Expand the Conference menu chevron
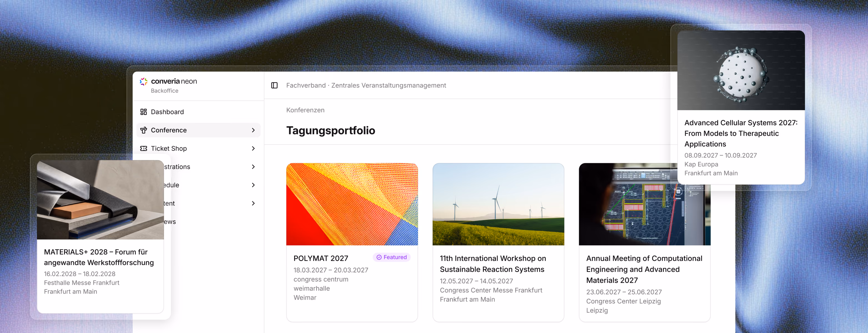Image resolution: width=868 pixels, height=333 pixels. click(x=253, y=130)
